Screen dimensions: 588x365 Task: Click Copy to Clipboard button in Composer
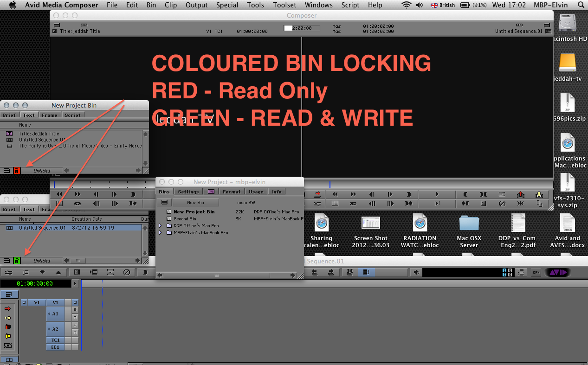[539, 203]
